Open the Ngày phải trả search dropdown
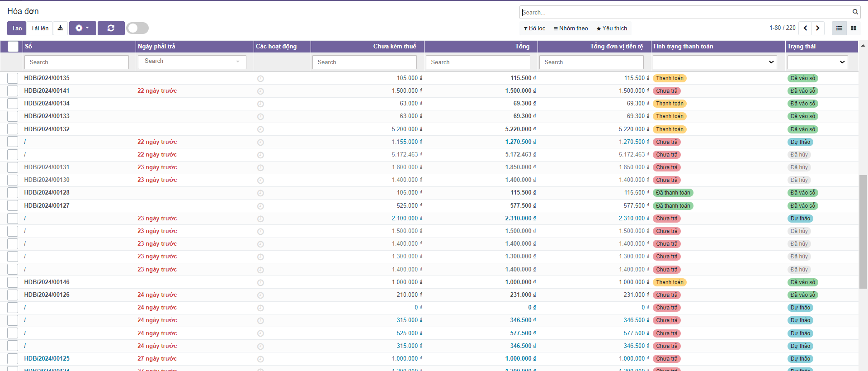This screenshot has width=868, height=371. click(x=192, y=62)
